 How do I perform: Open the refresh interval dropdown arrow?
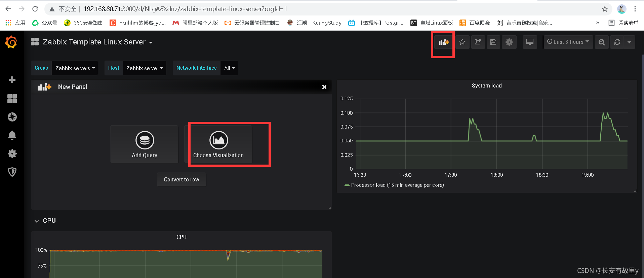pyautogui.click(x=629, y=42)
